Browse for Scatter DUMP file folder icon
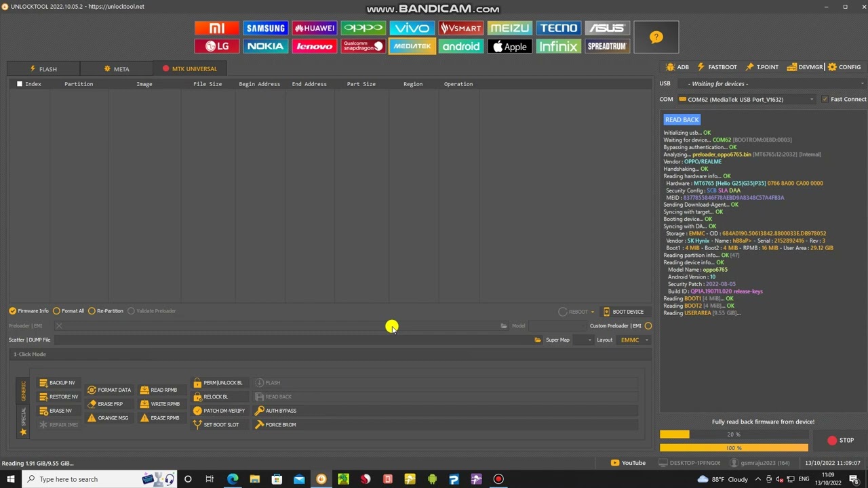The height and width of the screenshot is (488, 868). 538,340
